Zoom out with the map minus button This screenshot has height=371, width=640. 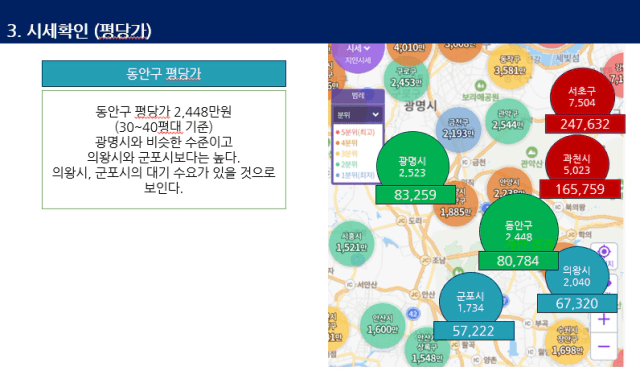coord(604,347)
